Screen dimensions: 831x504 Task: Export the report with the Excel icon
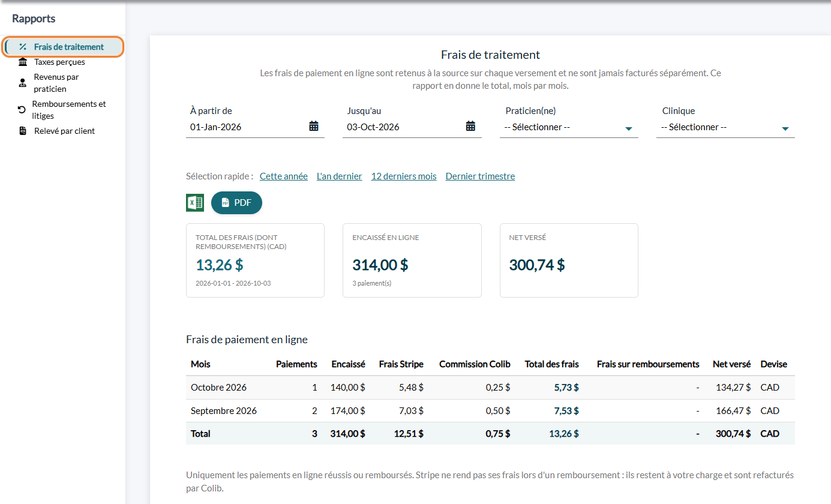tap(195, 203)
